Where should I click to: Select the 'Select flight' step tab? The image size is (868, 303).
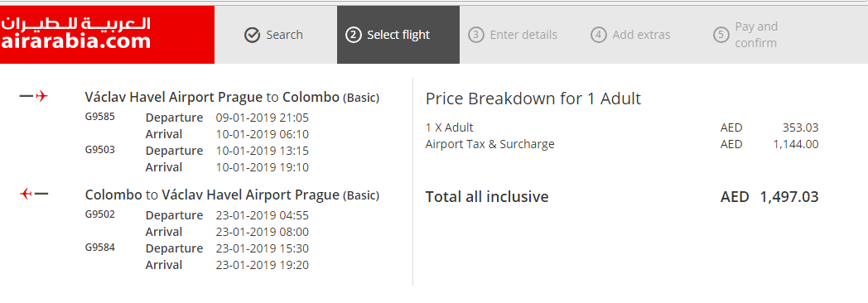pos(398,35)
